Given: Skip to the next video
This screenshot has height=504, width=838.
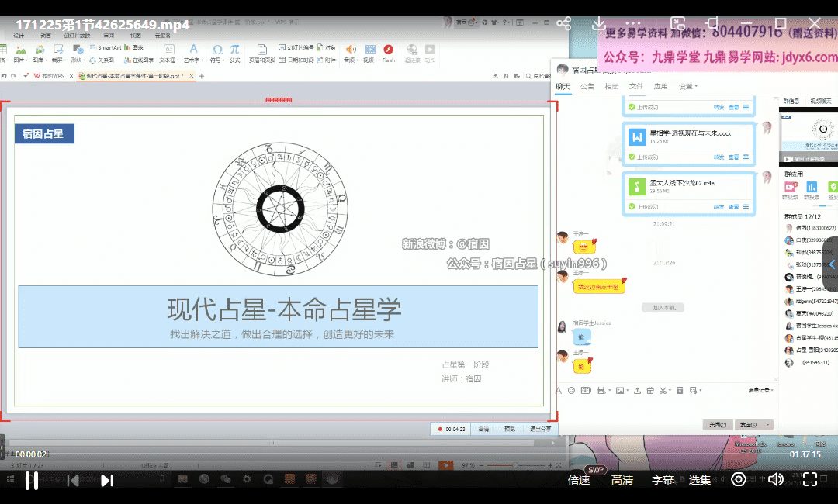Looking at the screenshot, I should (107, 480).
